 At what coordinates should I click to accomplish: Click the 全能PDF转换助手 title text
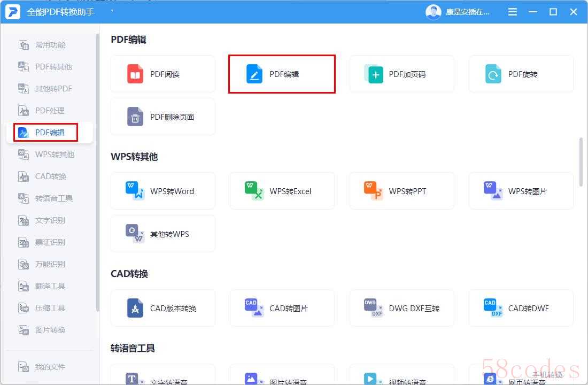61,12
